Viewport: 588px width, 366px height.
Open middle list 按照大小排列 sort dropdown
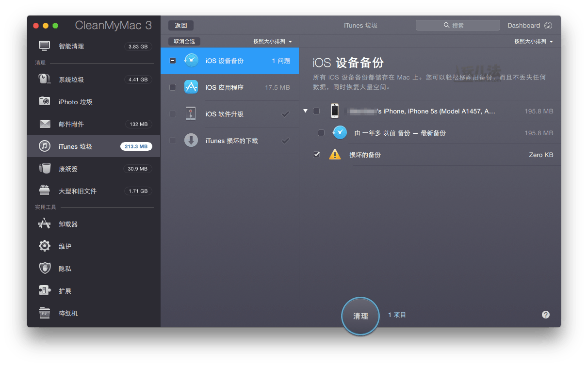click(x=273, y=42)
